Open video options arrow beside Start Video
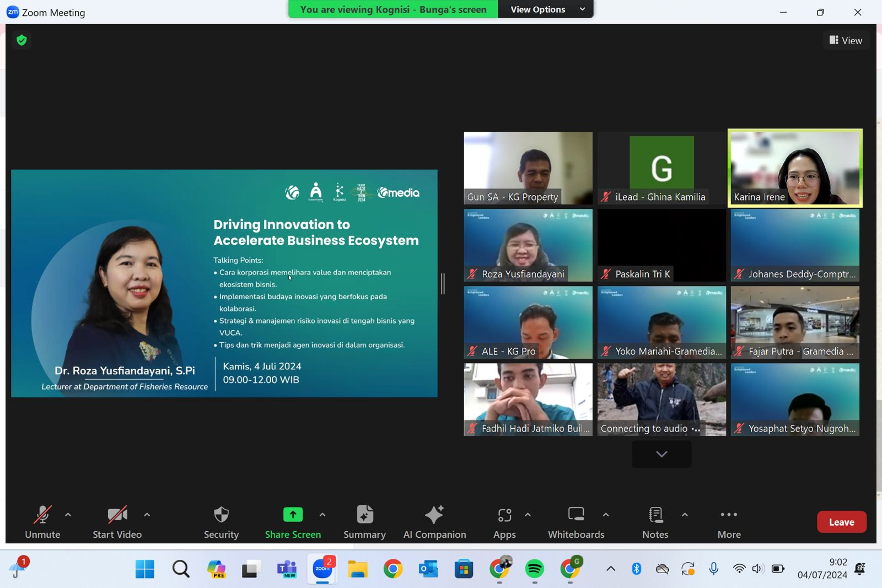 coord(147,515)
